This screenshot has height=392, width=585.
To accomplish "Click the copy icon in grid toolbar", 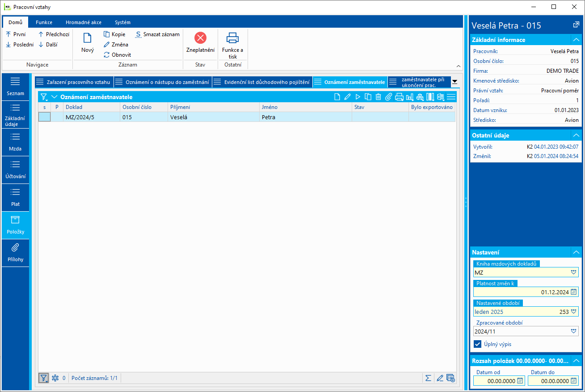I will pos(368,97).
